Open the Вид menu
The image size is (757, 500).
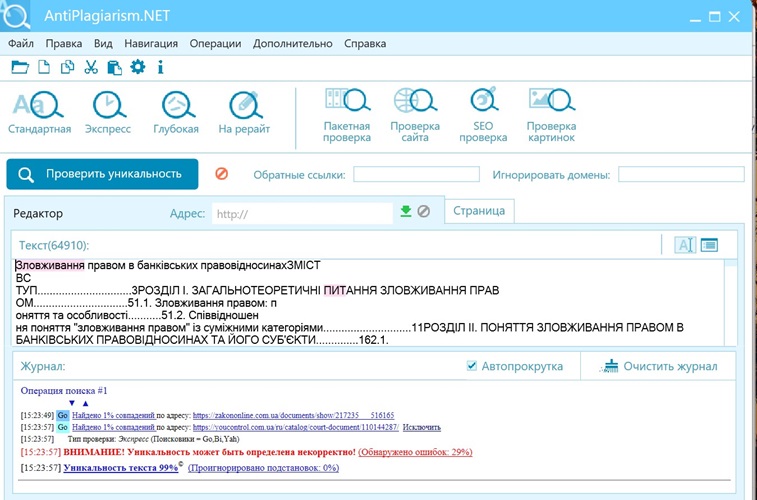(x=103, y=43)
